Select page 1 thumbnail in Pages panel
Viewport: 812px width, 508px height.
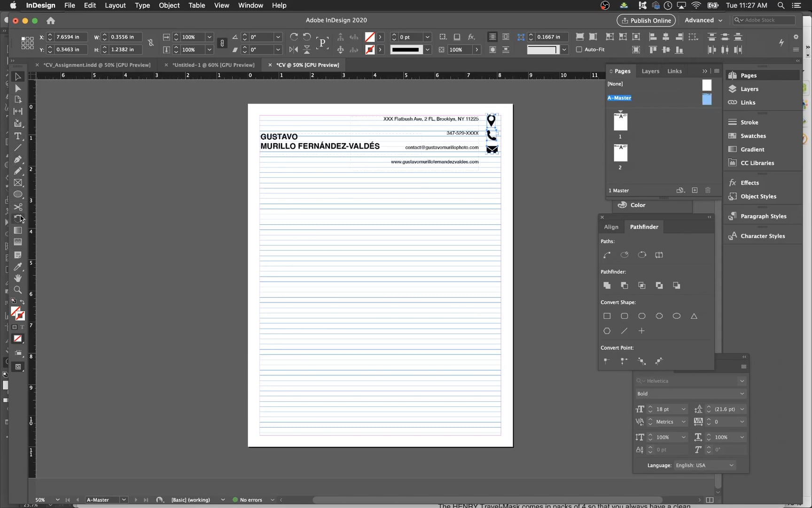click(620, 122)
